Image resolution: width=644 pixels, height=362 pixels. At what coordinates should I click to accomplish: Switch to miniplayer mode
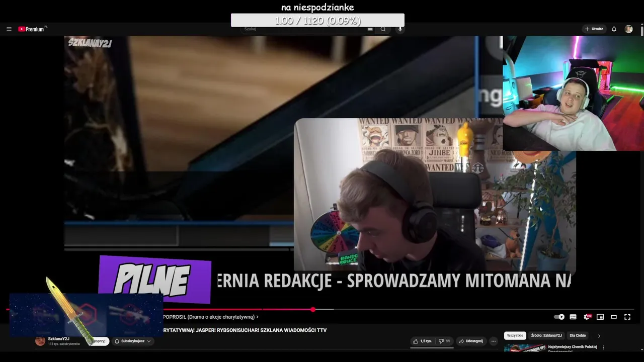[600, 317]
